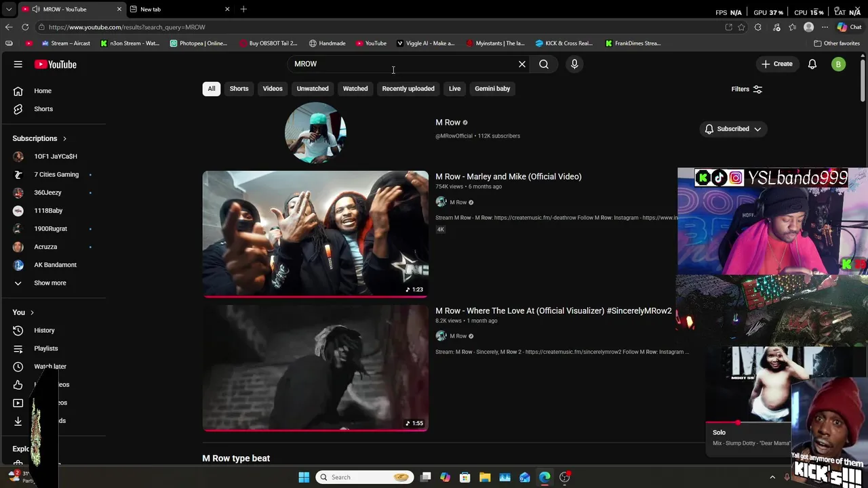Expand the You section arrow
Image resolution: width=868 pixels, height=488 pixels.
[x=33, y=312]
